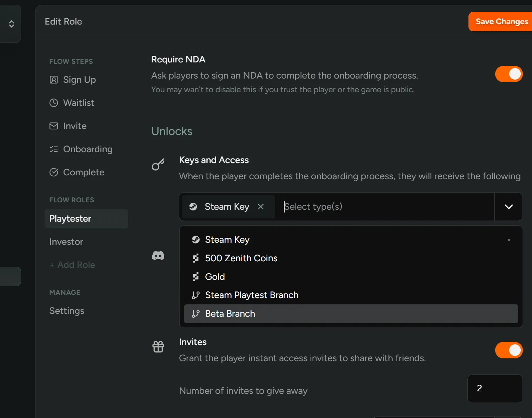Select 500 Zenith Coins option
Screen dimensions: 532x418
coord(241,258)
